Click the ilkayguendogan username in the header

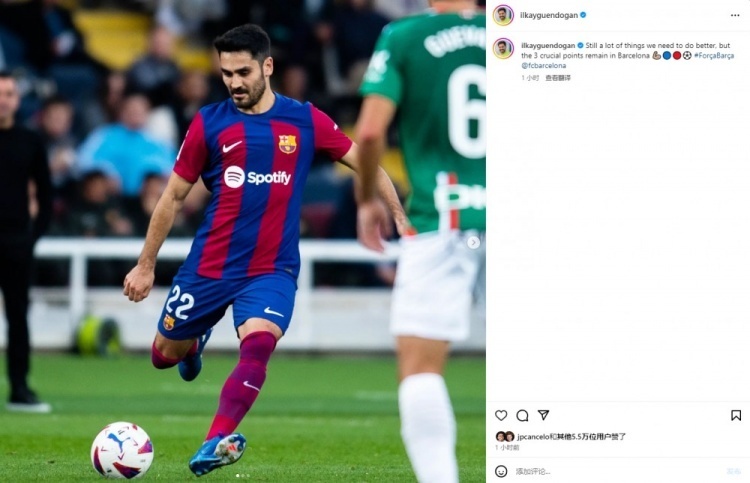coord(549,15)
